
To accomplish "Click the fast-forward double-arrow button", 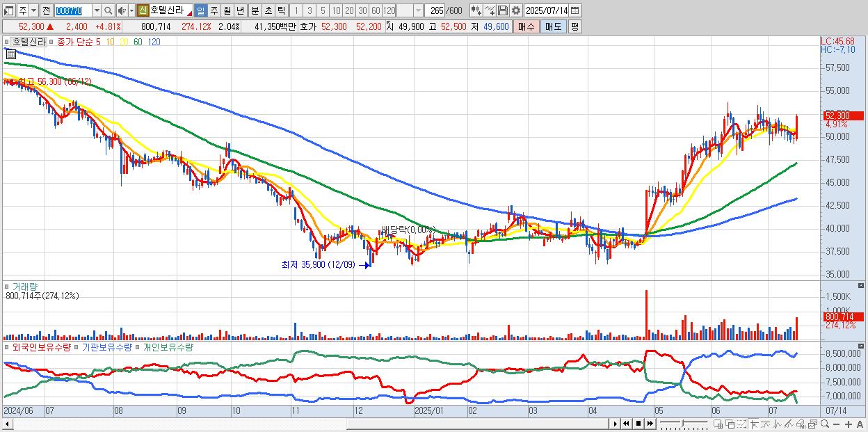I will click(650, 424).
